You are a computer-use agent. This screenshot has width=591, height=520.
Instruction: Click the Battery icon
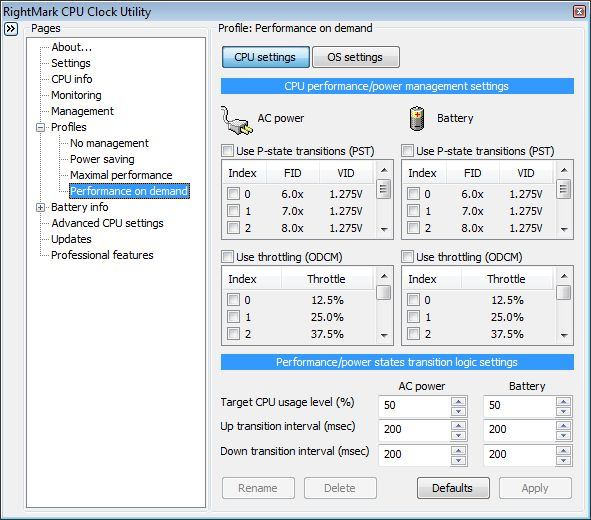[x=417, y=119]
